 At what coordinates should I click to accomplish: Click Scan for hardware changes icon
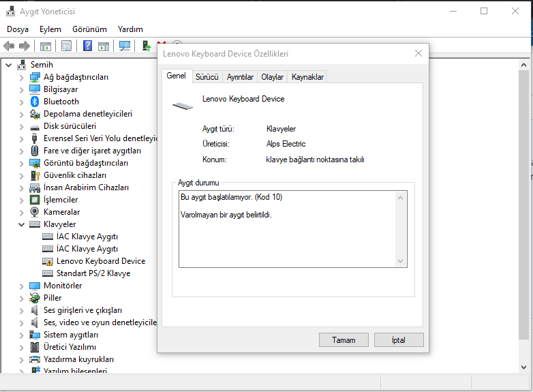[125, 46]
